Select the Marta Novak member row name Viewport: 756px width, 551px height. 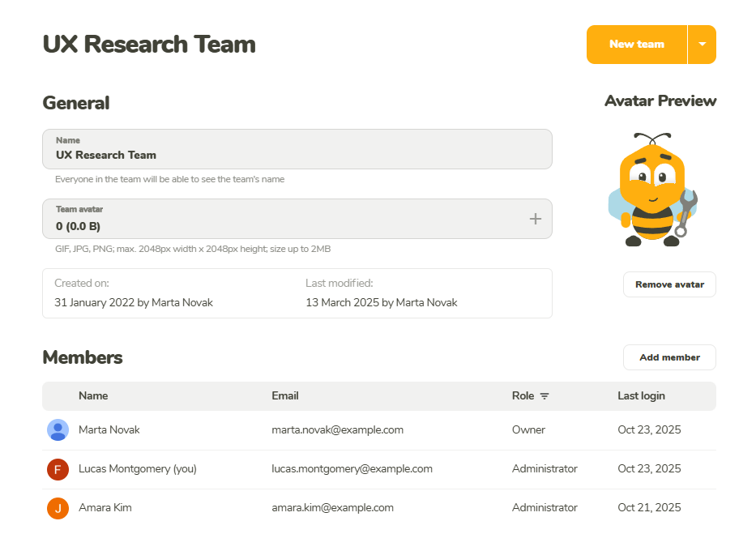click(109, 430)
